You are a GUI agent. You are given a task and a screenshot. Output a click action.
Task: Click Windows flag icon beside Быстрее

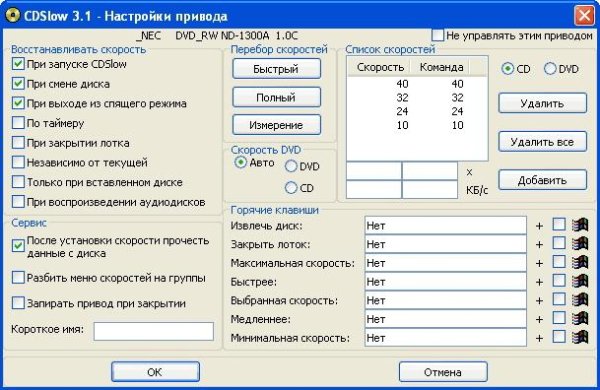pos(580,281)
